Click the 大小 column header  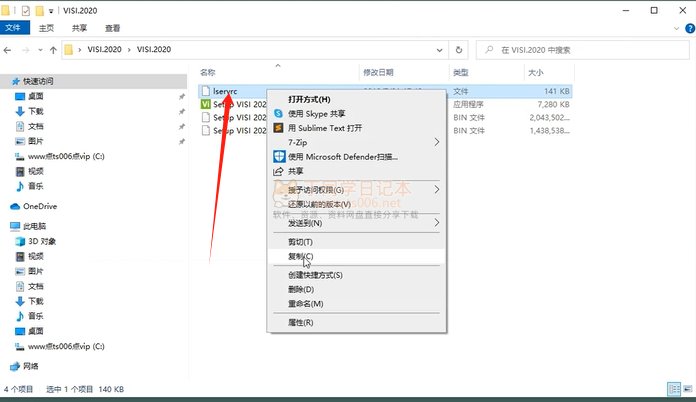coord(535,72)
